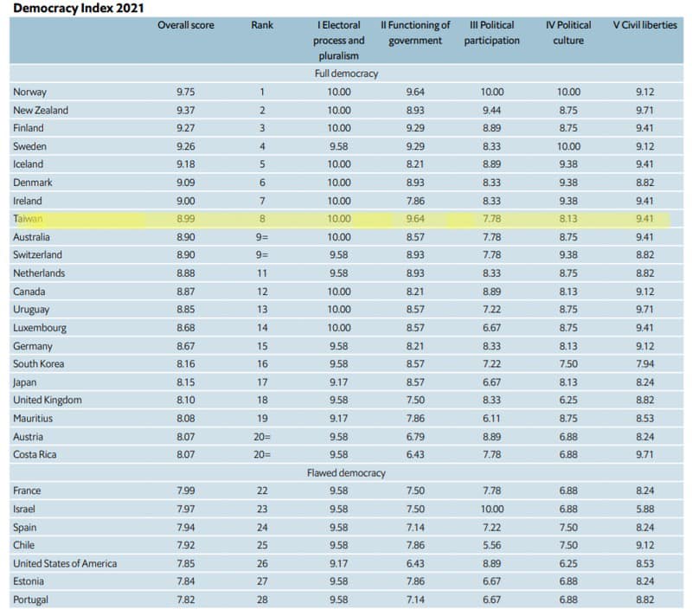Click the country name "Portugal"
Image resolution: width=692 pixels, height=616 pixels.
pyautogui.click(x=30, y=600)
